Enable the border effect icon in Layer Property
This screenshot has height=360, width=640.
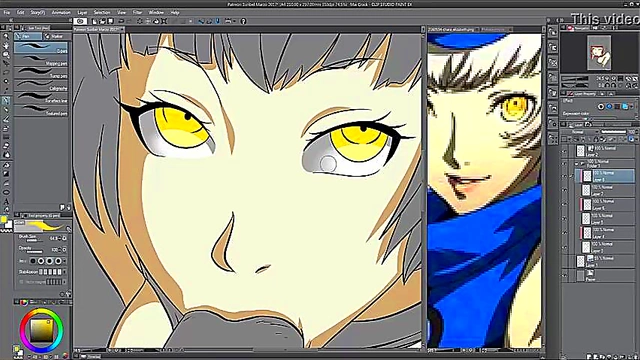point(601,107)
